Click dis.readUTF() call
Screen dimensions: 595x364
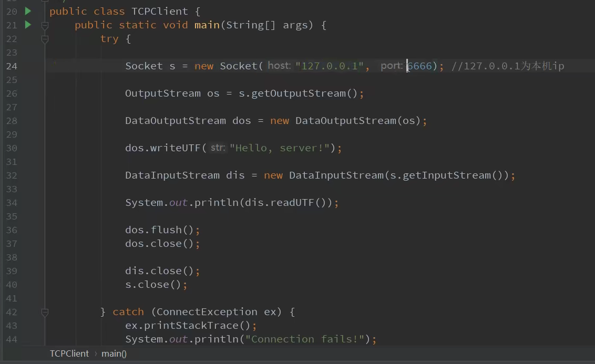tap(286, 202)
